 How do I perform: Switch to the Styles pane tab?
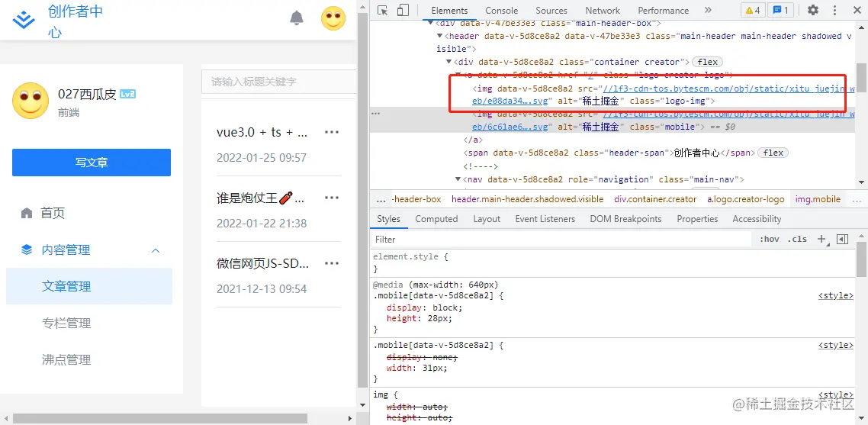pyautogui.click(x=388, y=219)
